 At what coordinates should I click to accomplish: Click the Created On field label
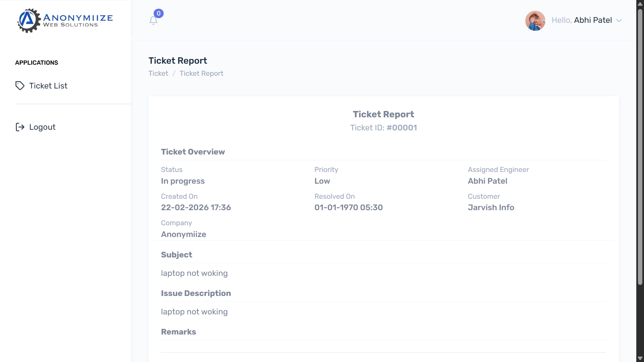coord(179,196)
